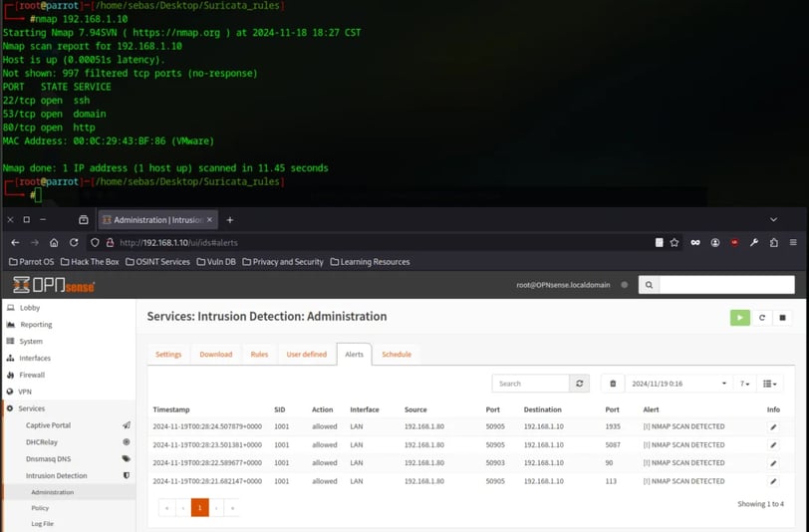Sort alerts by the Timestamp column
Viewport: 809px width, 532px height.
coord(171,409)
